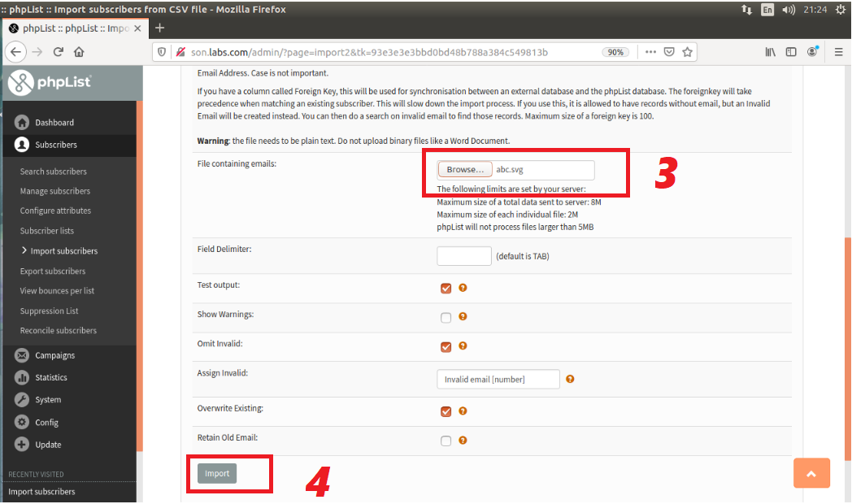This screenshot has width=852, height=504.
Task: Open View bounces per list link
Action: [x=57, y=290]
